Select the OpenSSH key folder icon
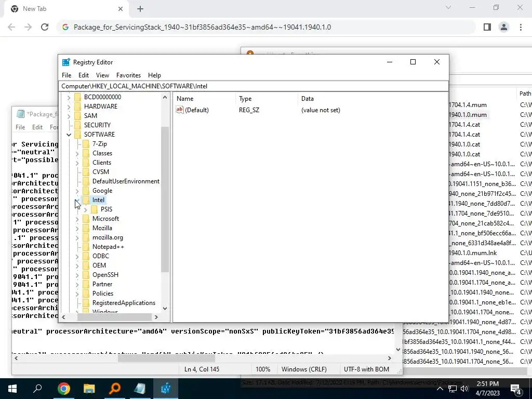Viewport: 532px width, 399px height. [86, 275]
